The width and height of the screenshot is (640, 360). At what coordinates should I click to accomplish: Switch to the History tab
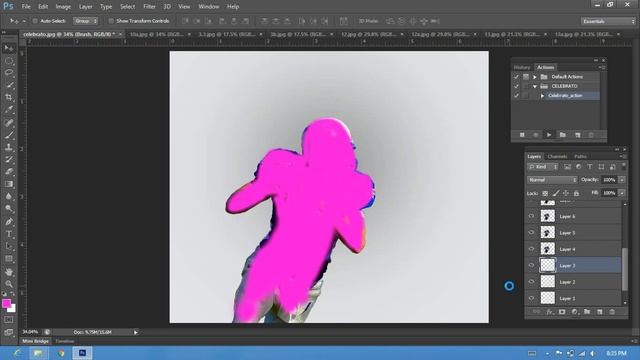(x=522, y=67)
